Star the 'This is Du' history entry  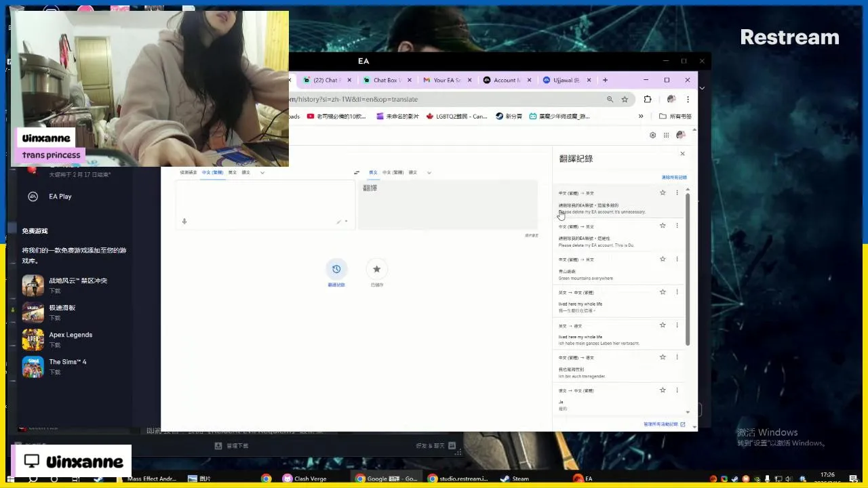(x=663, y=226)
